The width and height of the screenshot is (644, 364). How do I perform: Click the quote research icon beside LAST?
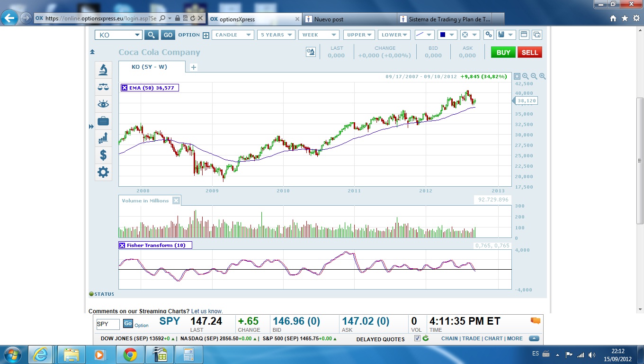pos(311,52)
